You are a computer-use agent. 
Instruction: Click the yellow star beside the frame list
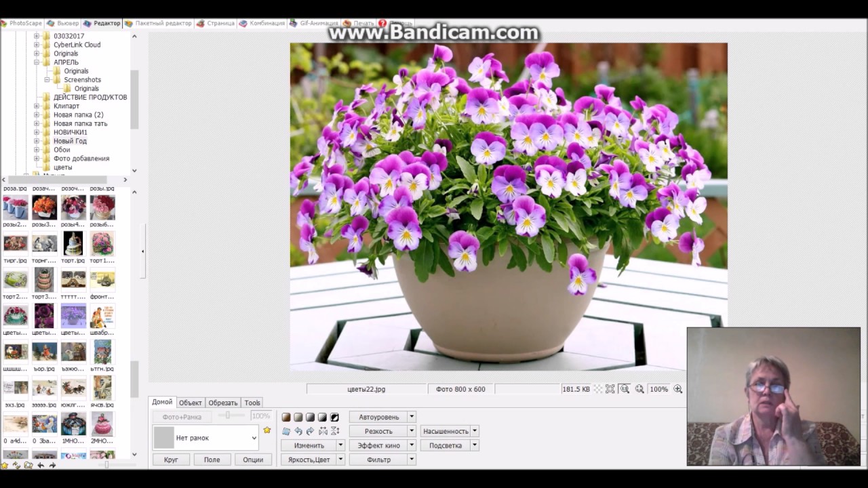[267, 430]
